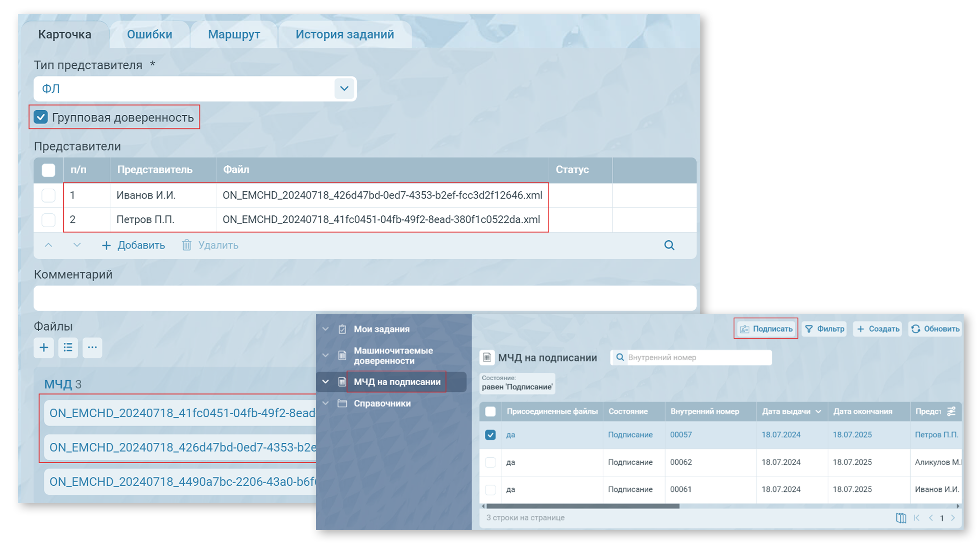980x551 pixels.
Task: Open the Тип представителя dropdown
Action: point(344,89)
